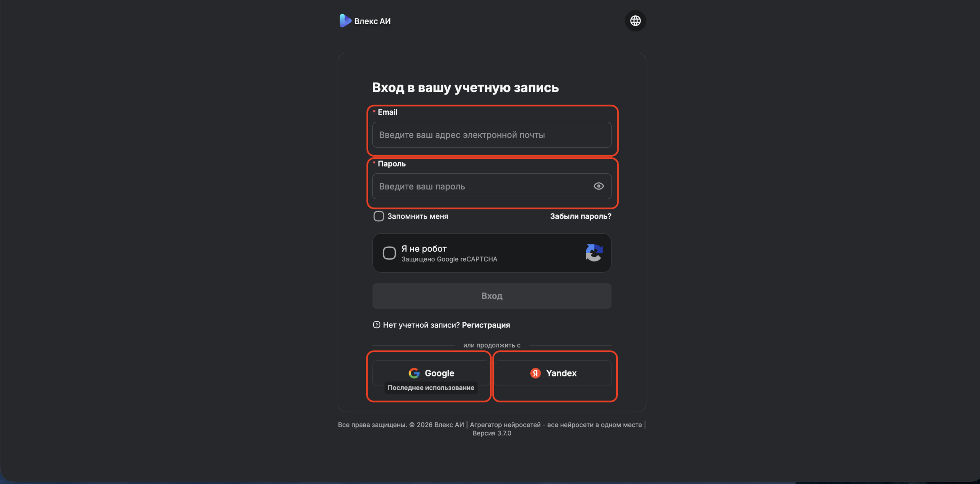Click the Последнее использование badge

431,388
